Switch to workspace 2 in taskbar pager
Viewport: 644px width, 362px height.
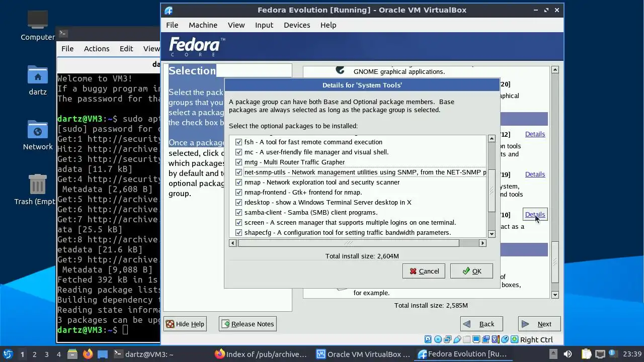(34, 354)
